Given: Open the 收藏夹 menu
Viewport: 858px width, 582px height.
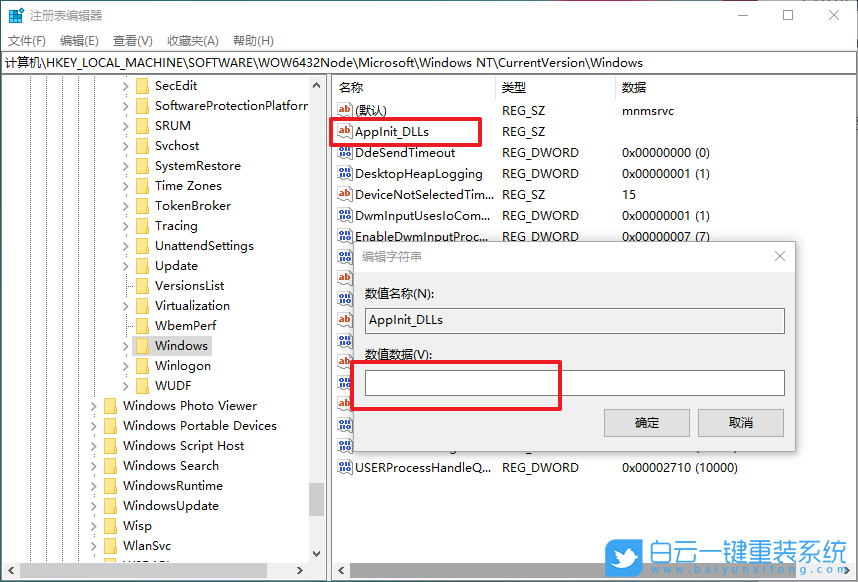Looking at the screenshot, I should (193, 40).
